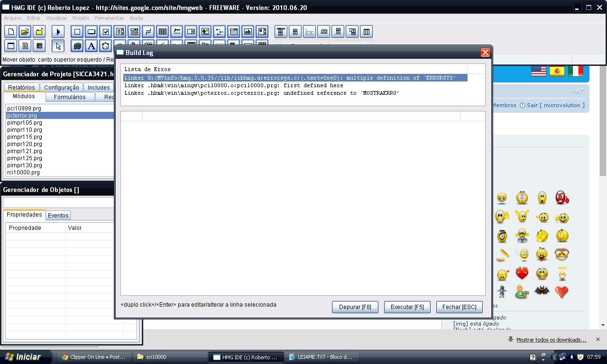This screenshot has height=364, width=607.
Task: Click the Depurar [F8] button
Action: [x=355, y=307]
